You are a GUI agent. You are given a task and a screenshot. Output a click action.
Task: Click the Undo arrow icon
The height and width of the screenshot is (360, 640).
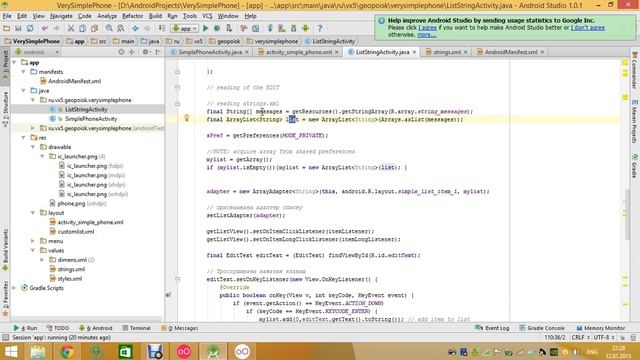coord(44,28)
